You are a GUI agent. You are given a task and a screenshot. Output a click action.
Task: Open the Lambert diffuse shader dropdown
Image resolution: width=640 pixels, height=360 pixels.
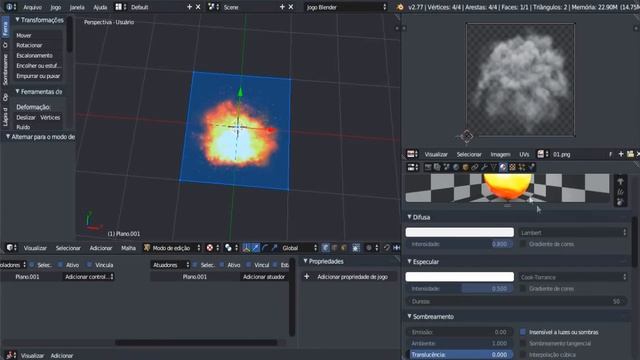click(573, 232)
